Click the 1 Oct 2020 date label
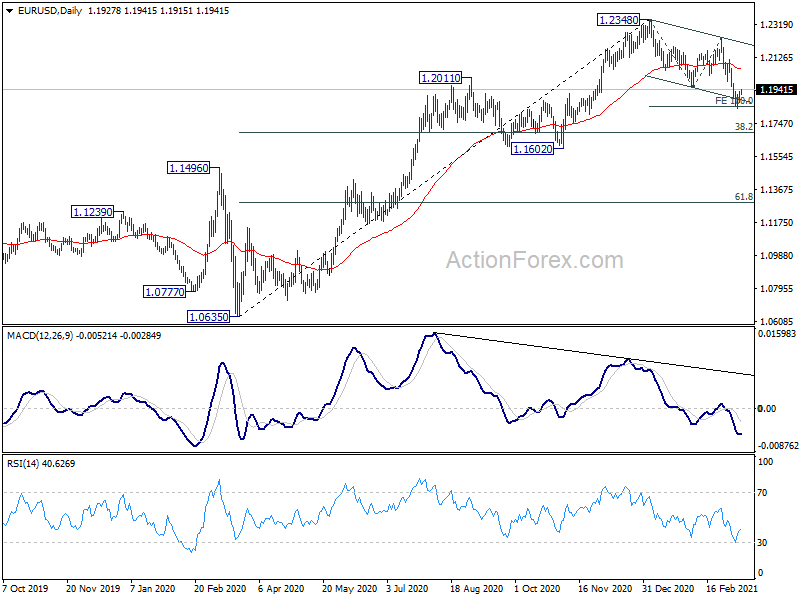Viewport: 800px width, 600px height. (537, 588)
